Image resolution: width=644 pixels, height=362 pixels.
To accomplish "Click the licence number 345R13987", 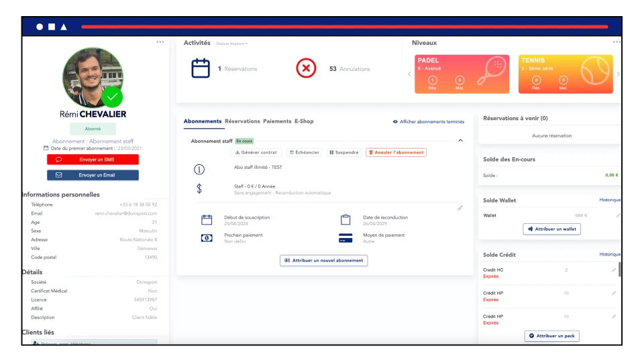I will 146,300.
